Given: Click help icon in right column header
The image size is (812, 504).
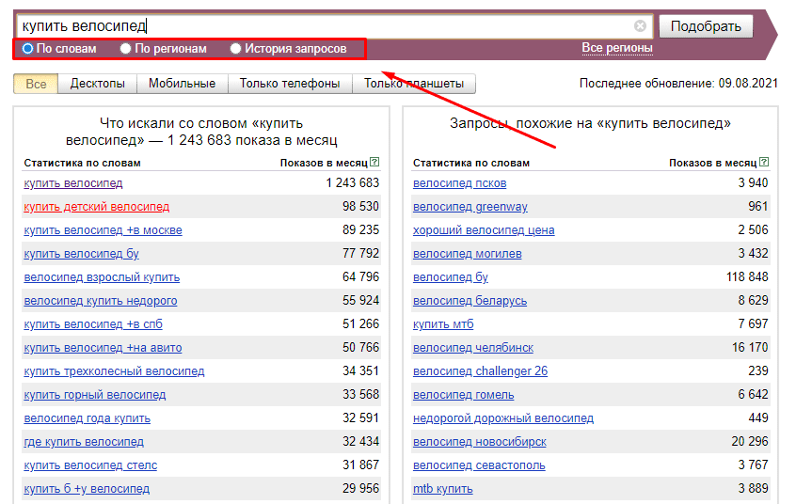Looking at the screenshot, I should tap(763, 162).
